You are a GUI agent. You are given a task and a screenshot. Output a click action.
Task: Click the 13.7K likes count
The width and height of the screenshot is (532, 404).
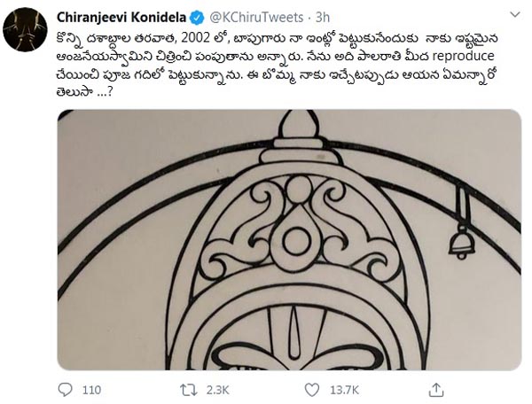[344, 390]
